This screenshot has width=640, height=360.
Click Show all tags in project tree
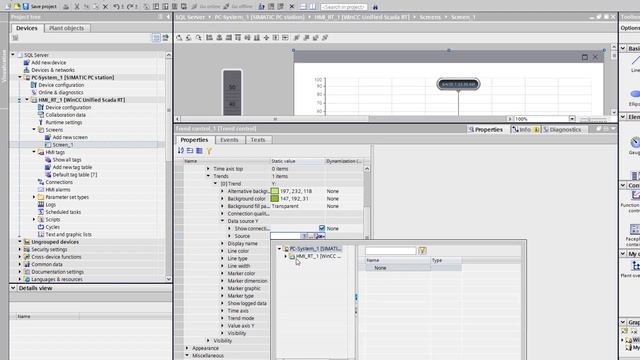tap(67, 160)
